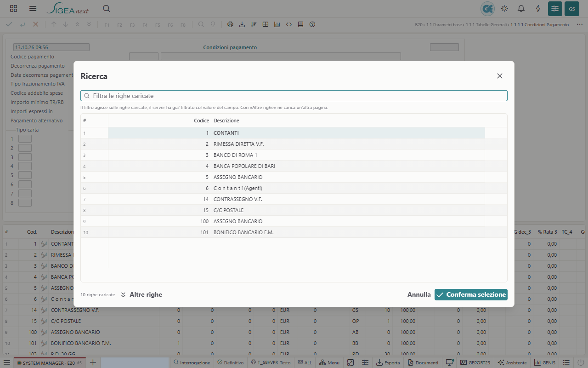Screen dimensions: 588x368
Task: Select the RIMESSA DIRETTA V.F. row in the dialog
Action: [x=294, y=144]
